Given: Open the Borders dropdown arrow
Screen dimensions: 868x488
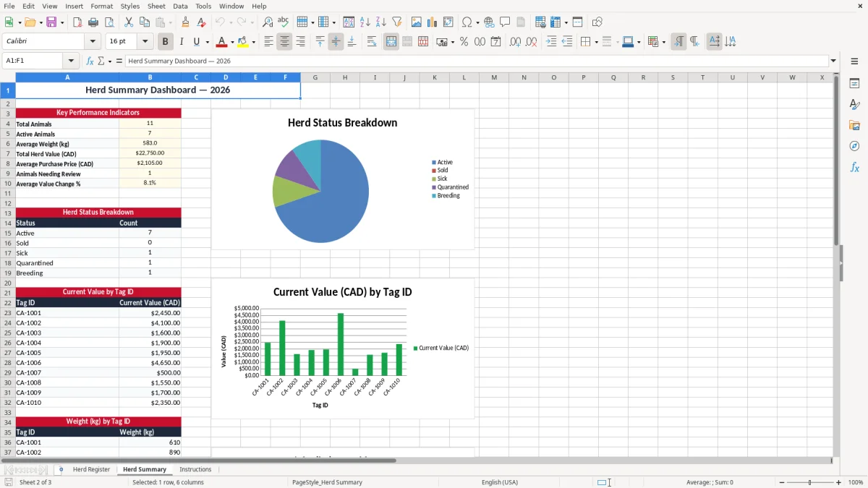Looking at the screenshot, I should coord(595,42).
